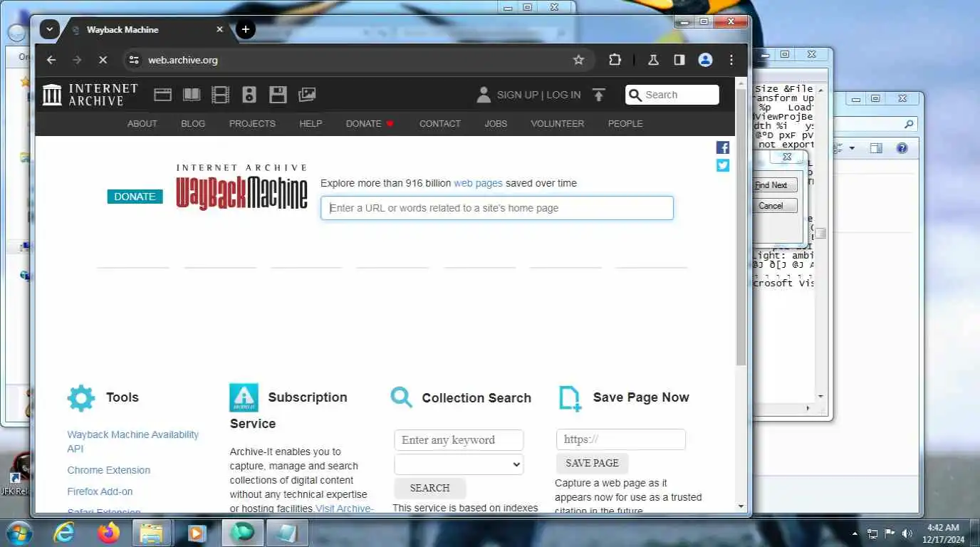The width and height of the screenshot is (980, 547).
Task: Open PROJECTS in the navigation bar
Action: (x=252, y=123)
